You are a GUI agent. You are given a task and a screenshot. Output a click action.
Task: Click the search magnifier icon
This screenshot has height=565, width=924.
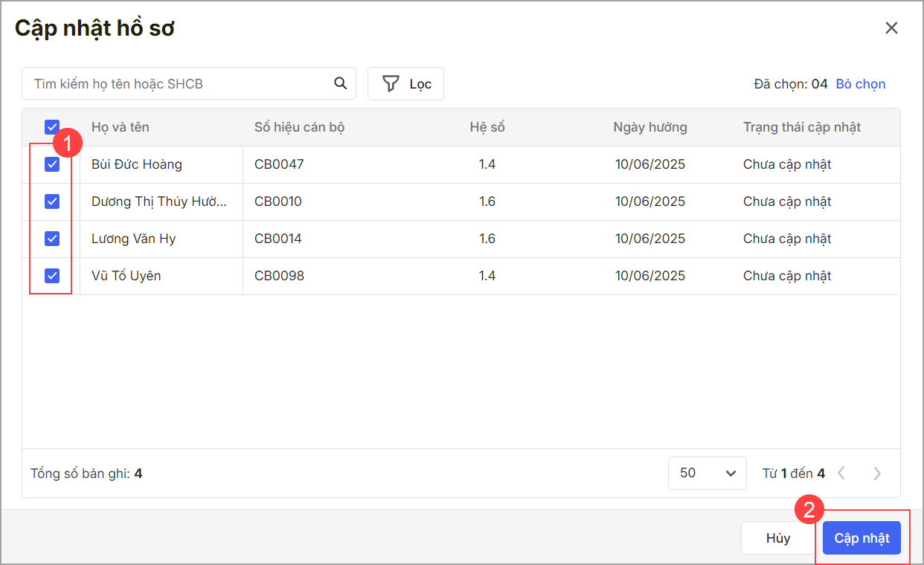[340, 83]
